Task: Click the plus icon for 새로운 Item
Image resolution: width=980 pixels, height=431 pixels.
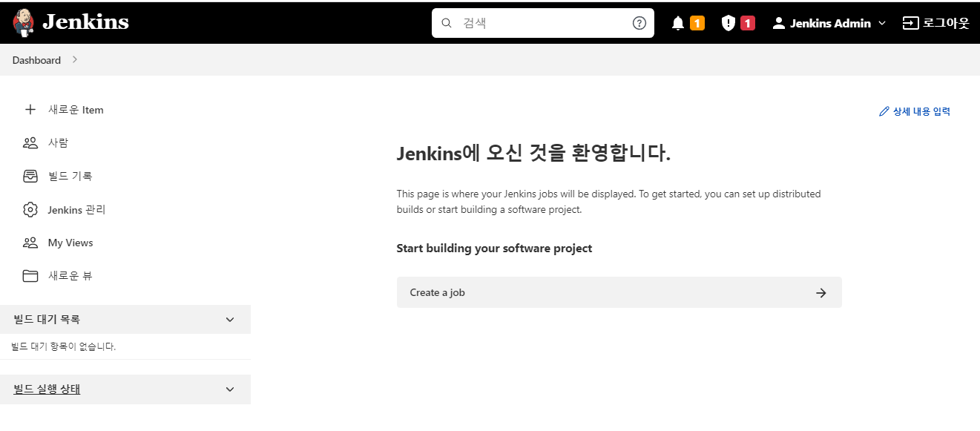Action: click(x=30, y=110)
